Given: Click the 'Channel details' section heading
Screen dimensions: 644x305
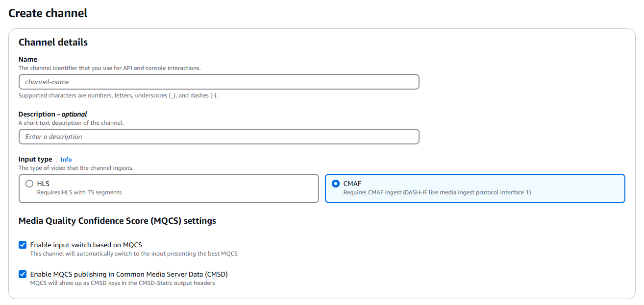Looking at the screenshot, I should pos(53,42).
